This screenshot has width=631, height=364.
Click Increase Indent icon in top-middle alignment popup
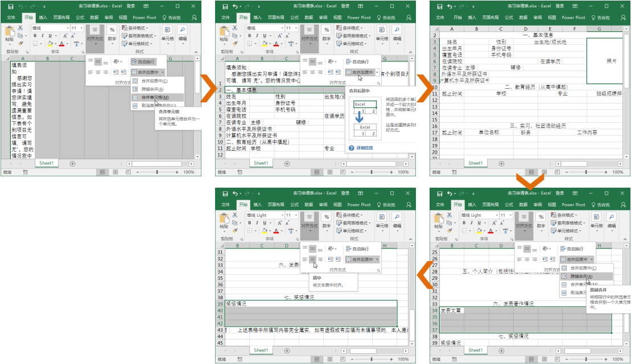coord(338,72)
